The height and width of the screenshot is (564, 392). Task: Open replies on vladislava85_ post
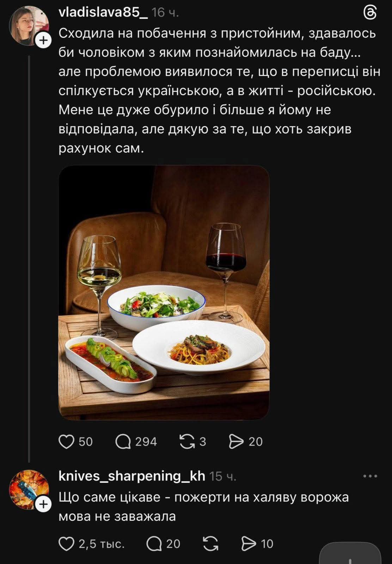click(x=123, y=441)
